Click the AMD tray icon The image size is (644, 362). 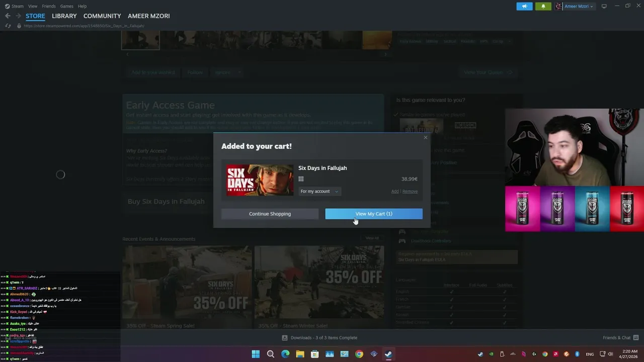tap(555, 354)
